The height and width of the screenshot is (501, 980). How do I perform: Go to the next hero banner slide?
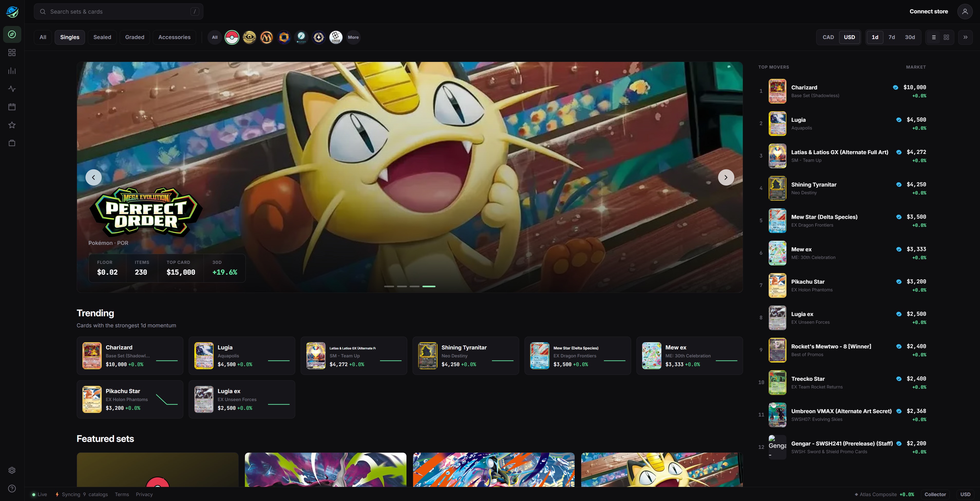point(726,178)
